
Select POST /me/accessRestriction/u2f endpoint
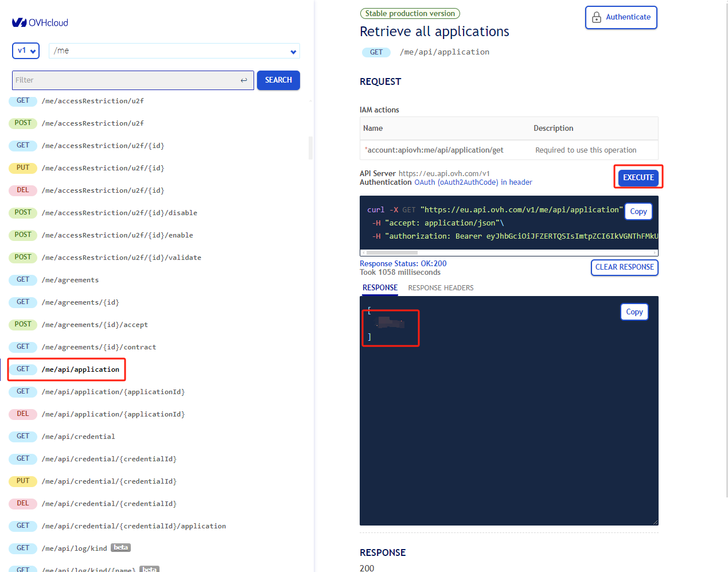(x=76, y=123)
